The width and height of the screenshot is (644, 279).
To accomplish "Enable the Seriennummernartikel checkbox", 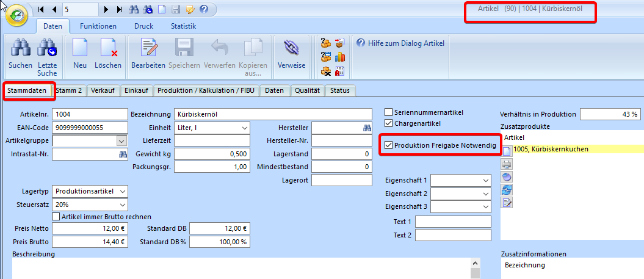I will (x=389, y=112).
